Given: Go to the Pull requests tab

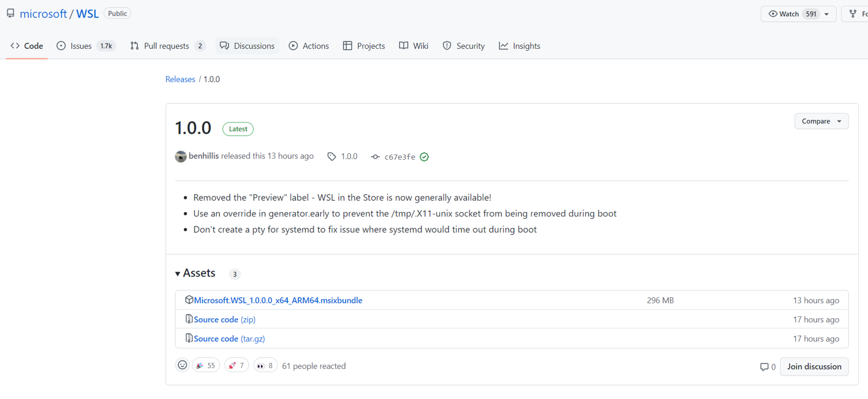Looking at the screenshot, I should (168, 46).
